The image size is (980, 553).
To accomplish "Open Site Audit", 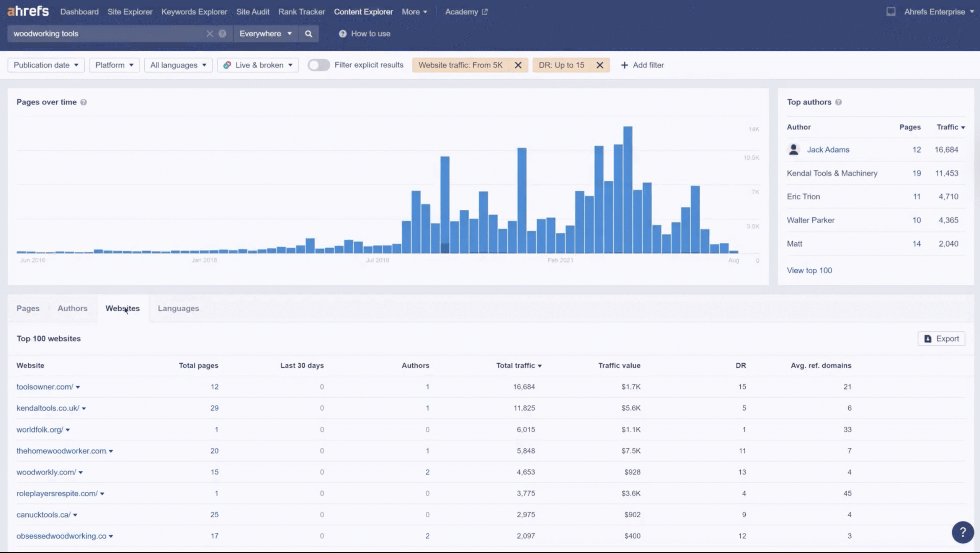I will tap(253, 12).
